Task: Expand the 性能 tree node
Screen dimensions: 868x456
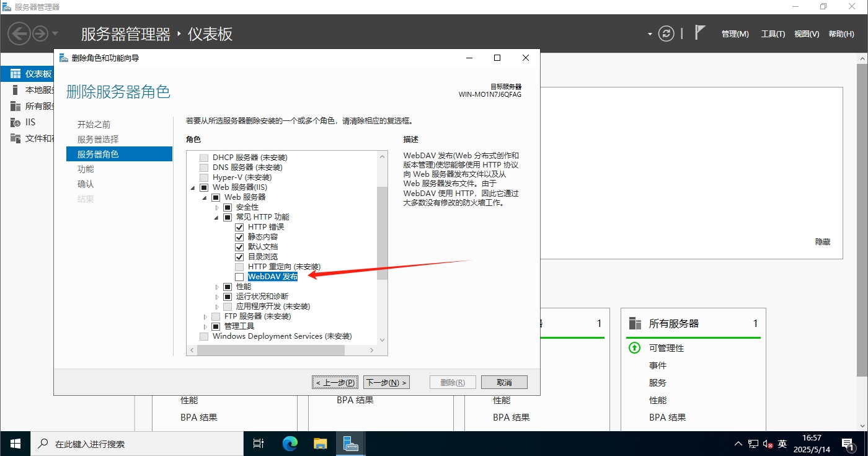Action: [217, 287]
